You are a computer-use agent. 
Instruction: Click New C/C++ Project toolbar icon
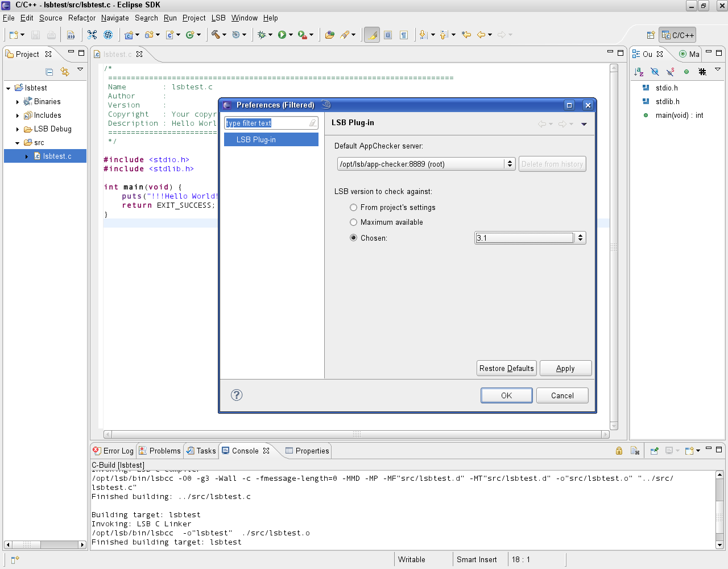129,35
